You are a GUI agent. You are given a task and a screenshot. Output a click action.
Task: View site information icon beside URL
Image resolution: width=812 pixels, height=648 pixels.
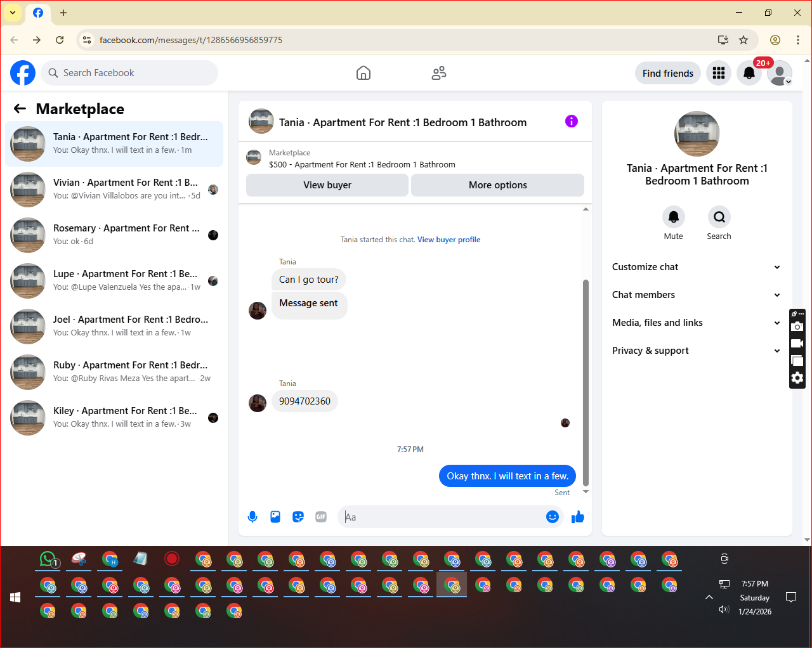coord(87,40)
